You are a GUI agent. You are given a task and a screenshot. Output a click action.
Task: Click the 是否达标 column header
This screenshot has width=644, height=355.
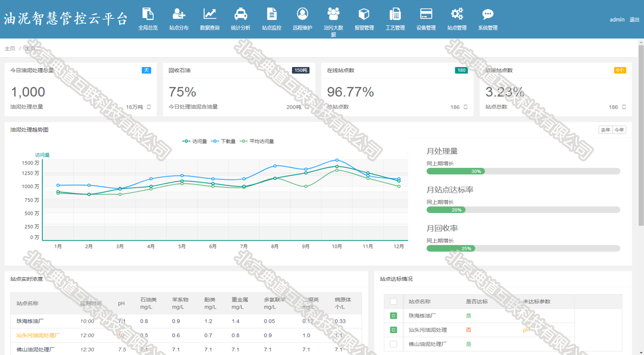[x=477, y=301]
